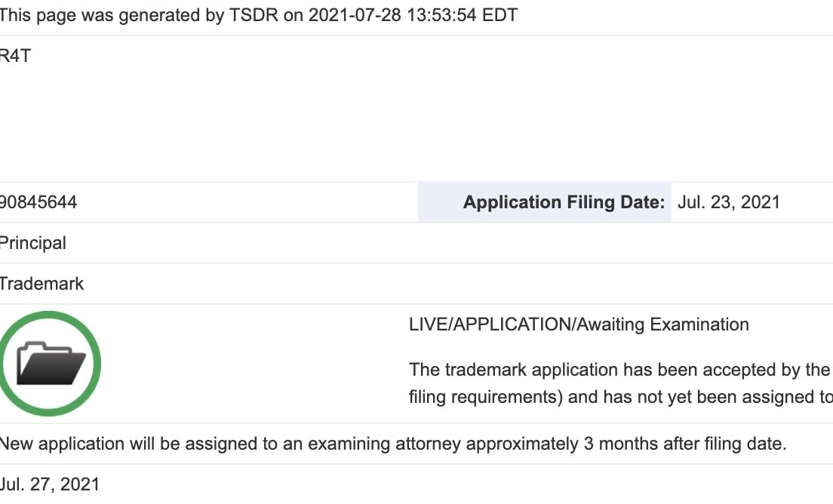Click the examining attorney assignment notice
The height and width of the screenshot is (504, 833).
pos(392,444)
